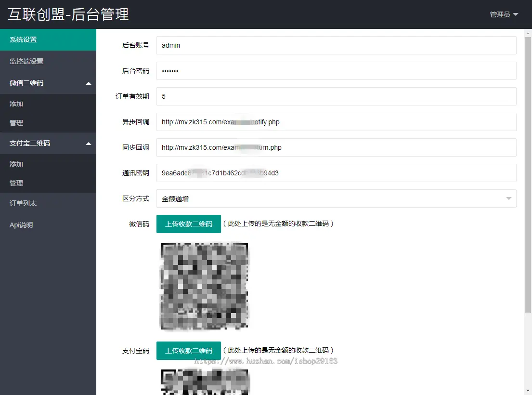The width and height of the screenshot is (532, 395).
Task: Click the arrow of the 区分方式 select
Action: (x=508, y=198)
